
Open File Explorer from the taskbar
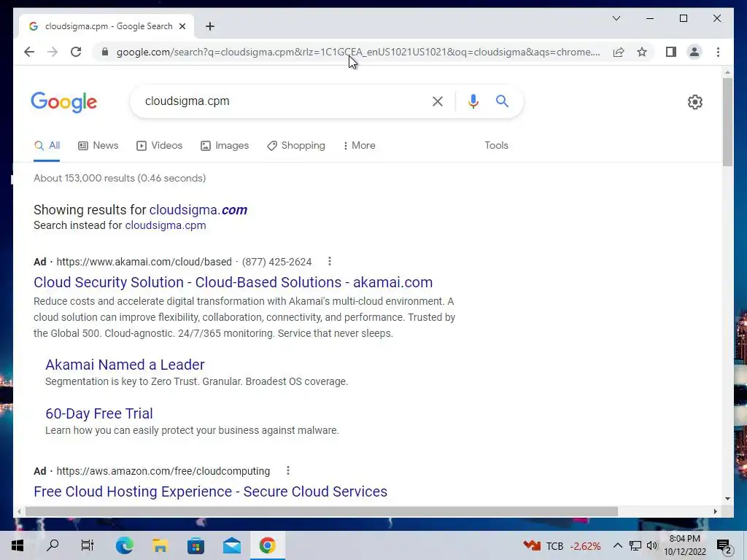160,545
